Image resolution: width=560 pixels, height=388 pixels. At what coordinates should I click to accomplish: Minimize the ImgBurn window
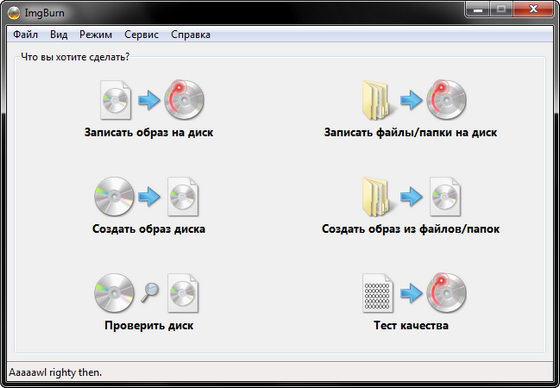click(x=478, y=9)
